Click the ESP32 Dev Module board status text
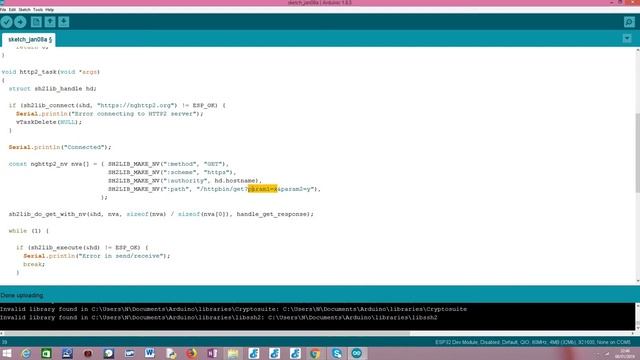Image resolution: width=640 pixels, height=360 pixels. pyautogui.click(x=533, y=342)
